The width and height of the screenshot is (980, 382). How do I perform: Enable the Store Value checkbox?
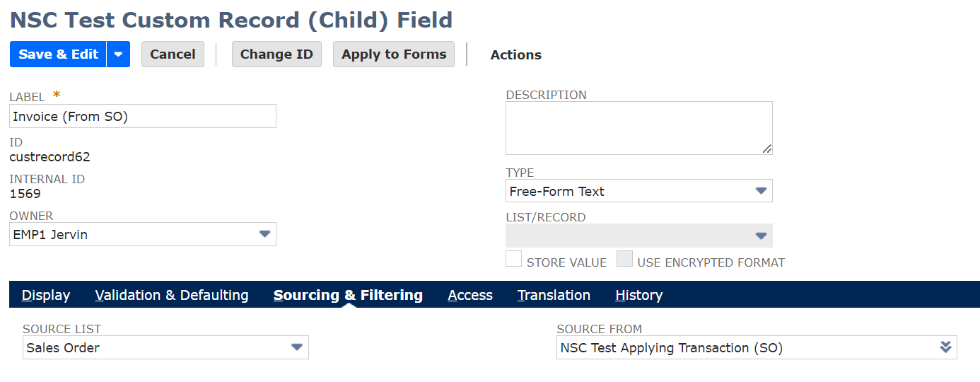tap(513, 260)
